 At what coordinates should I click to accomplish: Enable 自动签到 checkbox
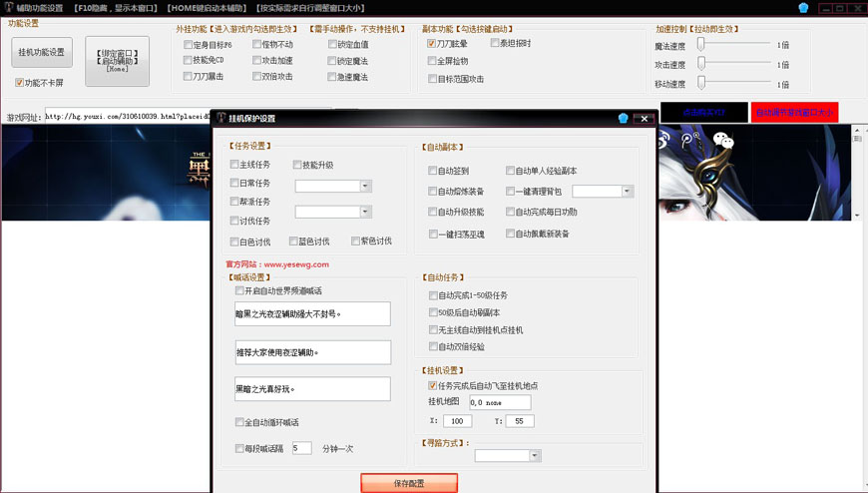[x=433, y=171]
